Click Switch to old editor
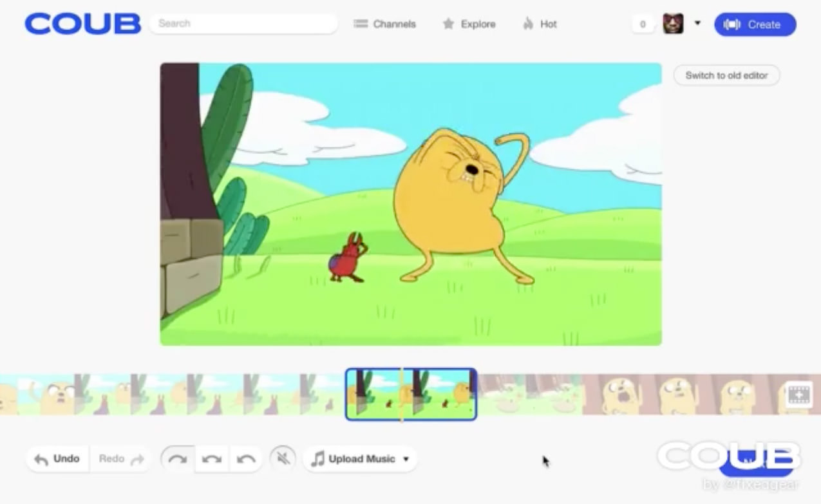Viewport: 821px width, 504px height. pos(726,75)
